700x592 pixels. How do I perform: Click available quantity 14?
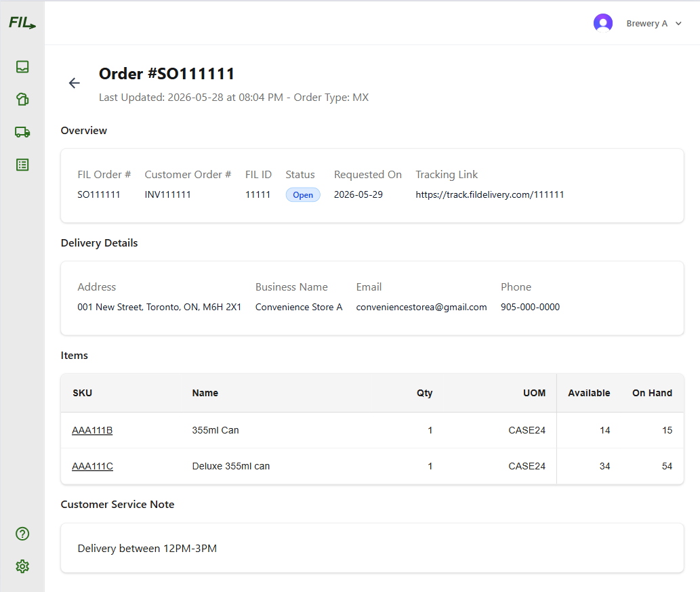(604, 430)
